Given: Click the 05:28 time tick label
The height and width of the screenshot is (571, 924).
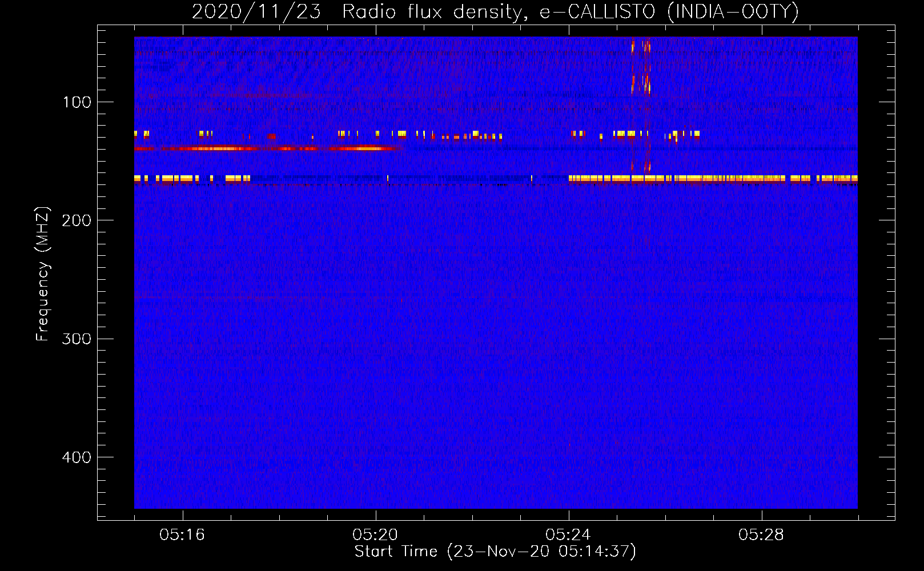Looking at the screenshot, I should pyautogui.click(x=761, y=535).
